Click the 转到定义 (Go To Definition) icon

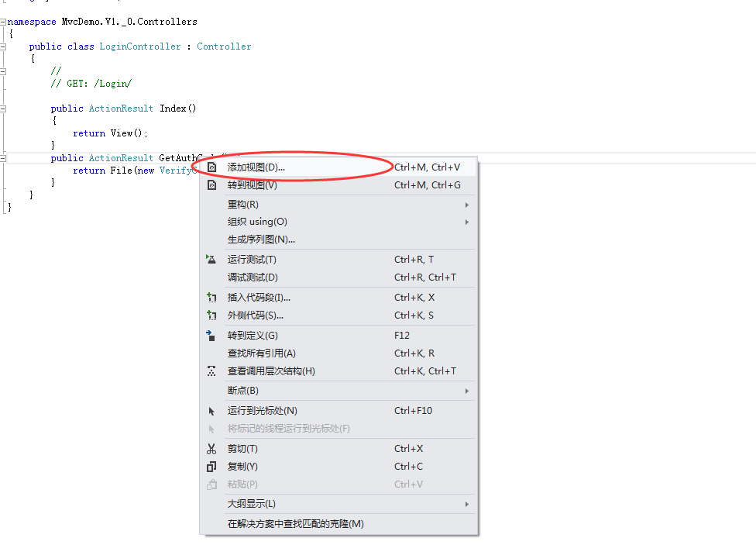[211, 335]
